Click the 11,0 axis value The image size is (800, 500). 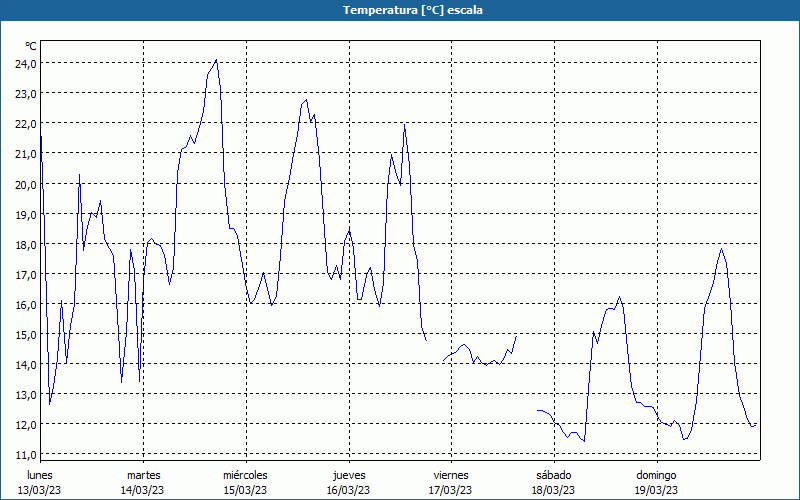point(27,455)
